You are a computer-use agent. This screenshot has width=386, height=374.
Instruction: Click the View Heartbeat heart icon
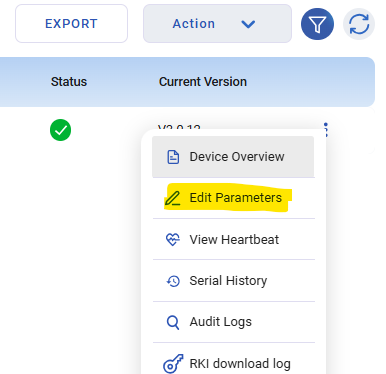(x=173, y=239)
